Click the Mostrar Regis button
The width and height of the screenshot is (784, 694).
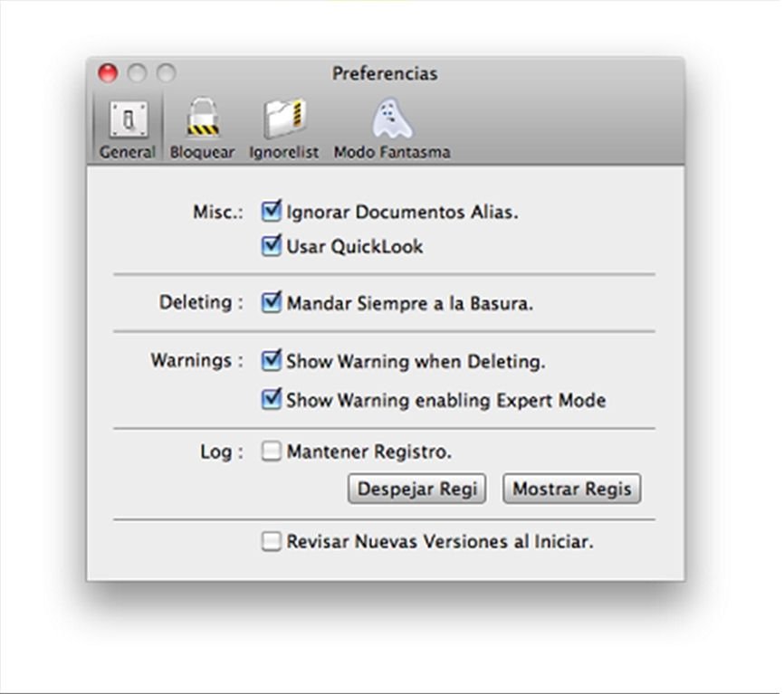572,489
